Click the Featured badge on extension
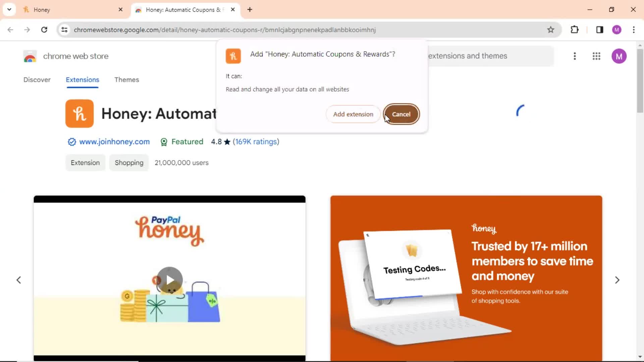The height and width of the screenshot is (362, 644). (181, 141)
